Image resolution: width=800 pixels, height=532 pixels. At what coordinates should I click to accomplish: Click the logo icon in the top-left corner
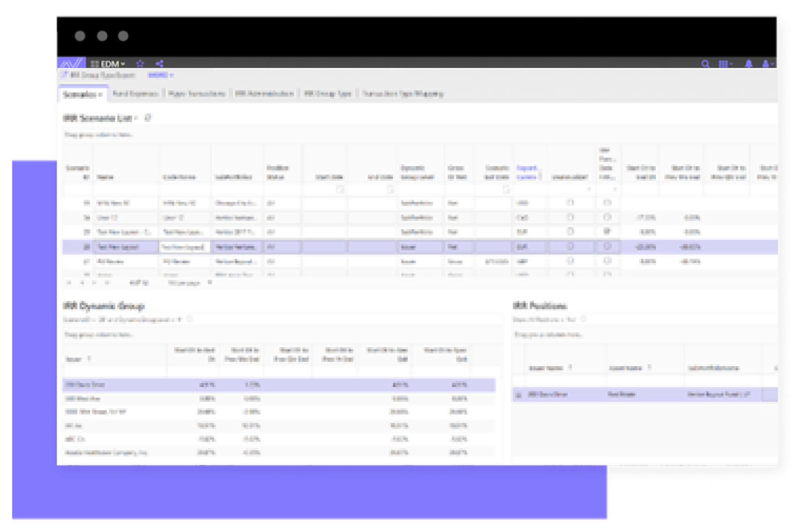[71, 63]
